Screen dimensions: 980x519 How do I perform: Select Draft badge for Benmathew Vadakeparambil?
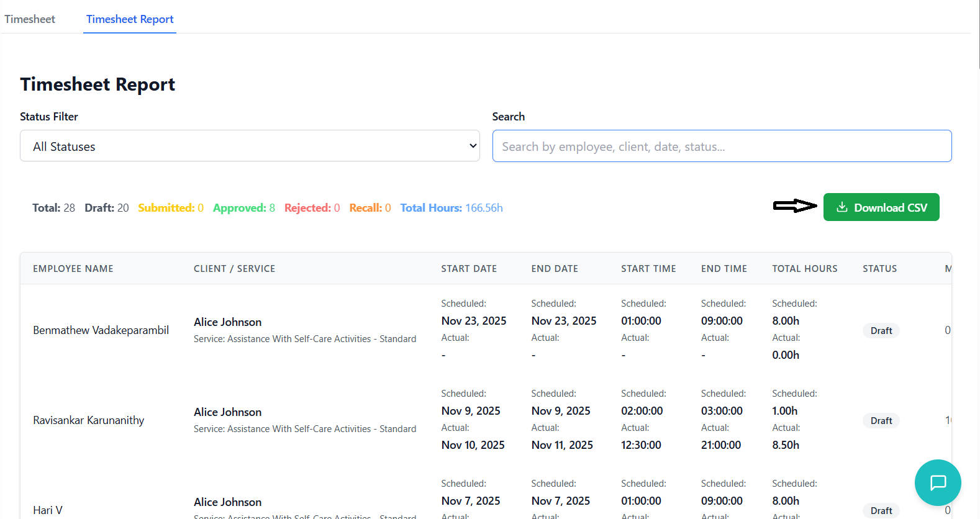click(881, 331)
